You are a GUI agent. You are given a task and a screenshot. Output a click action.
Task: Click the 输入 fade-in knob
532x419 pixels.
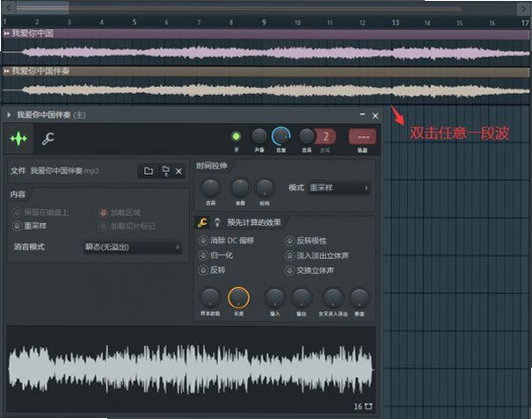(275, 298)
